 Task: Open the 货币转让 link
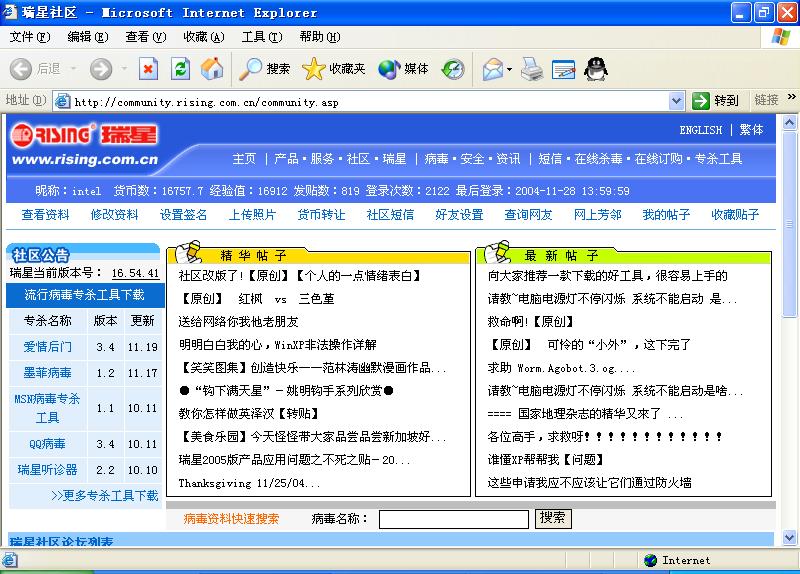click(321, 215)
